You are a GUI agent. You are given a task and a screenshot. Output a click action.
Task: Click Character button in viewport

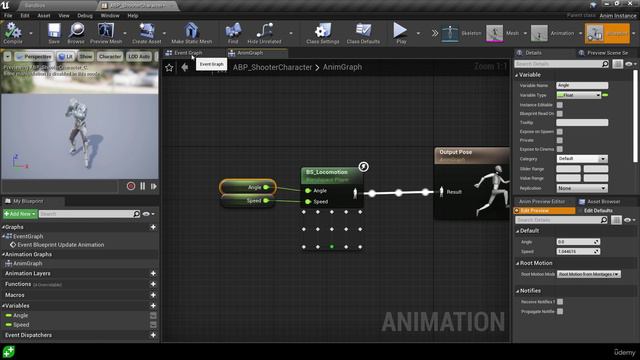pos(110,56)
